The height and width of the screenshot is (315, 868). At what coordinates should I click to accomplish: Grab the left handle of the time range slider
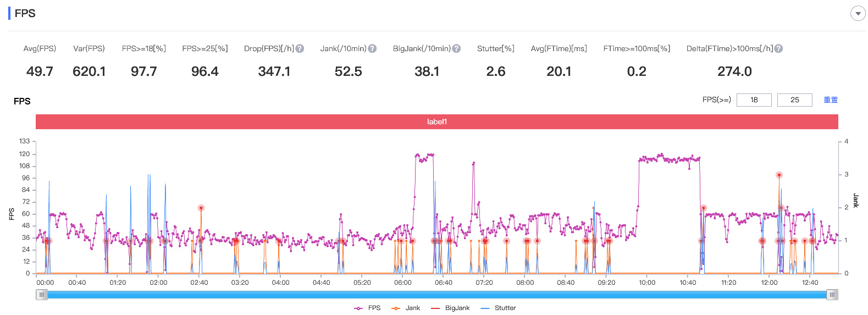point(42,295)
